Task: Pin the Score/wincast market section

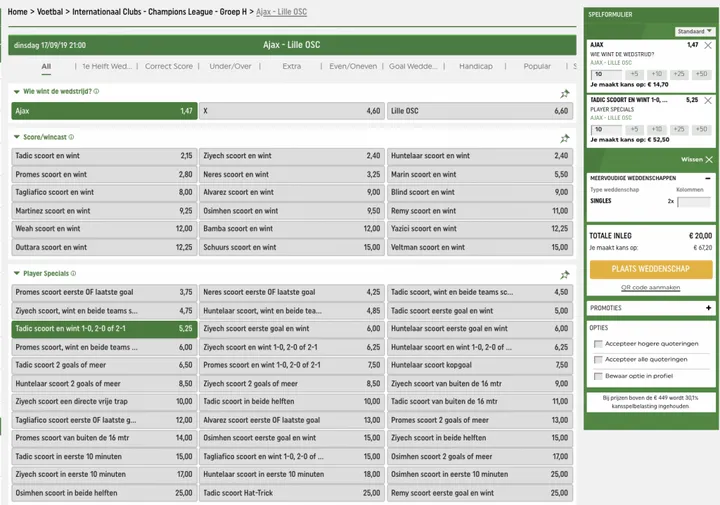Action: [565, 138]
